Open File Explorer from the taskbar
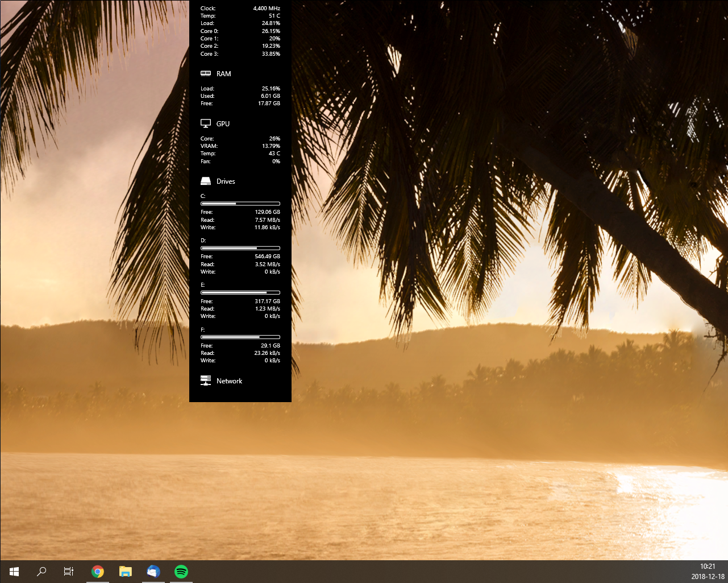 pyautogui.click(x=125, y=571)
